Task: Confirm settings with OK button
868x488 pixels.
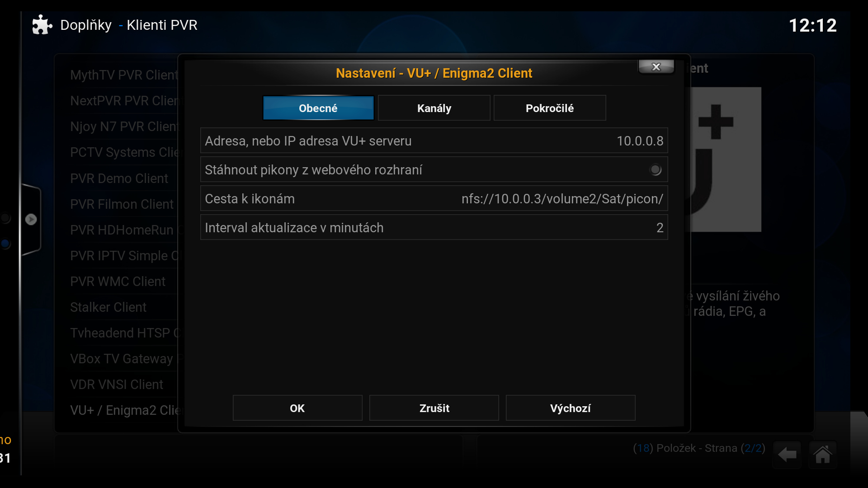Action: coord(297,408)
